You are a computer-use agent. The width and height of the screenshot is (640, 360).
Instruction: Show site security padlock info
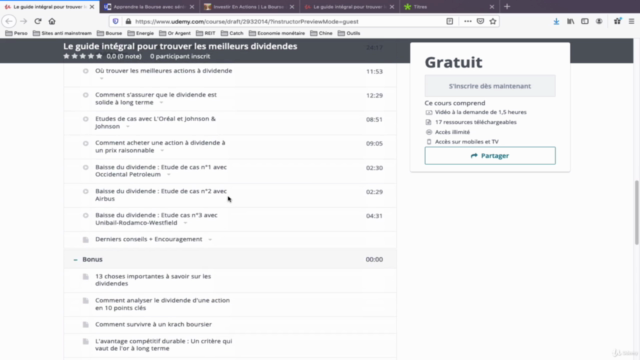click(x=128, y=21)
